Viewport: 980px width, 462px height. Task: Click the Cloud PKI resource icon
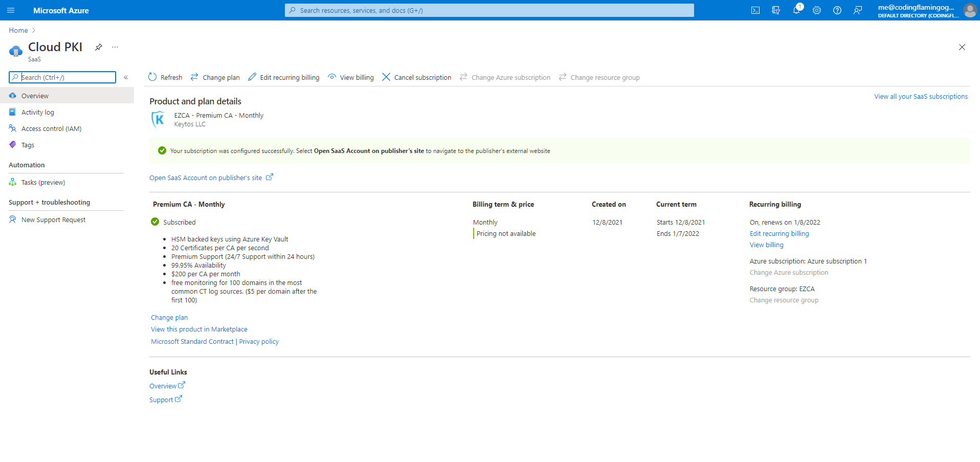(x=16, y=51)
